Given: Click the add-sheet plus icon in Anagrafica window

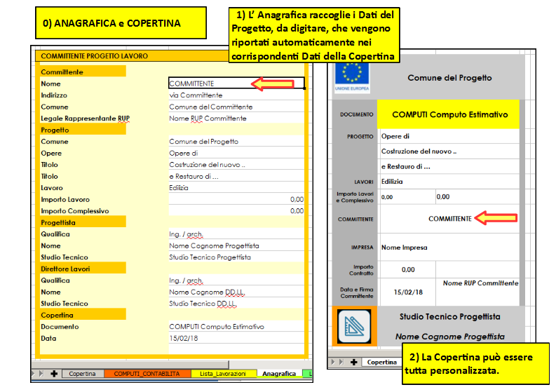Looking at the screenshot, I should [x=54, y=374].
